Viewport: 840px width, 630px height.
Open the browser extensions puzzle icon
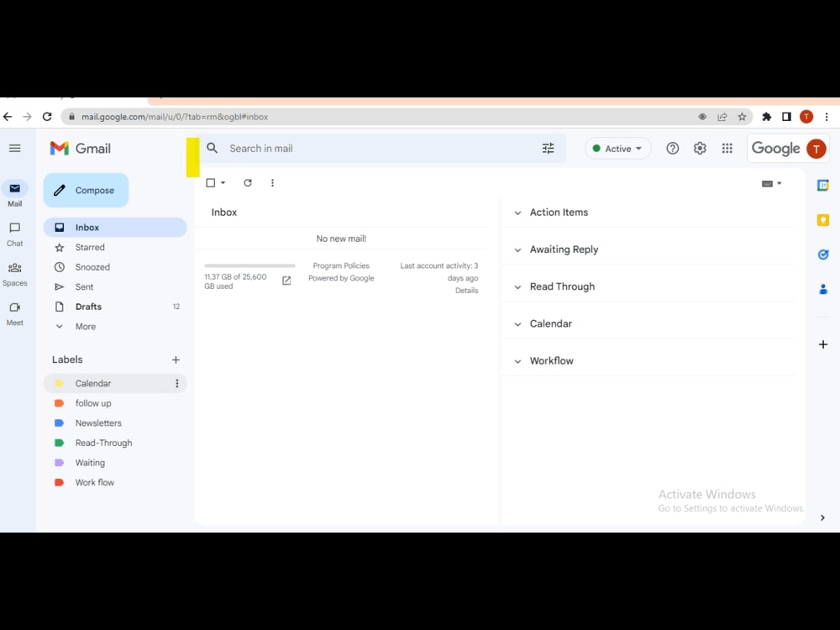pos(767,116)
